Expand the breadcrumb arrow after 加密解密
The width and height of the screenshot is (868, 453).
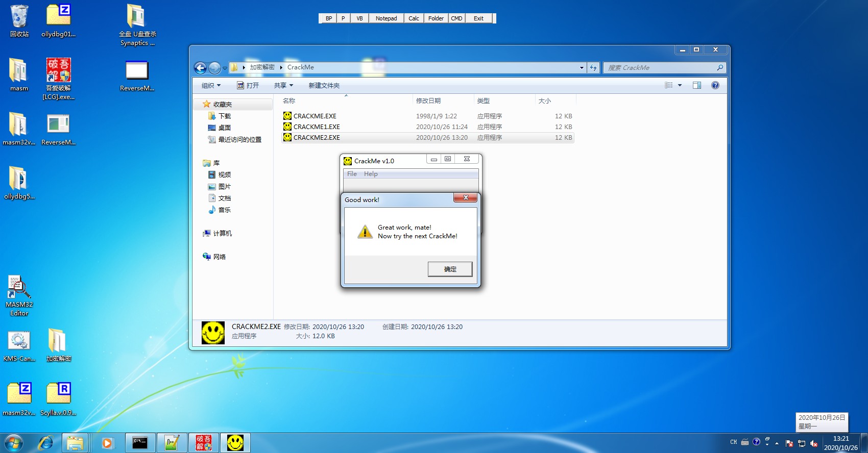click(x=281, y=67)
